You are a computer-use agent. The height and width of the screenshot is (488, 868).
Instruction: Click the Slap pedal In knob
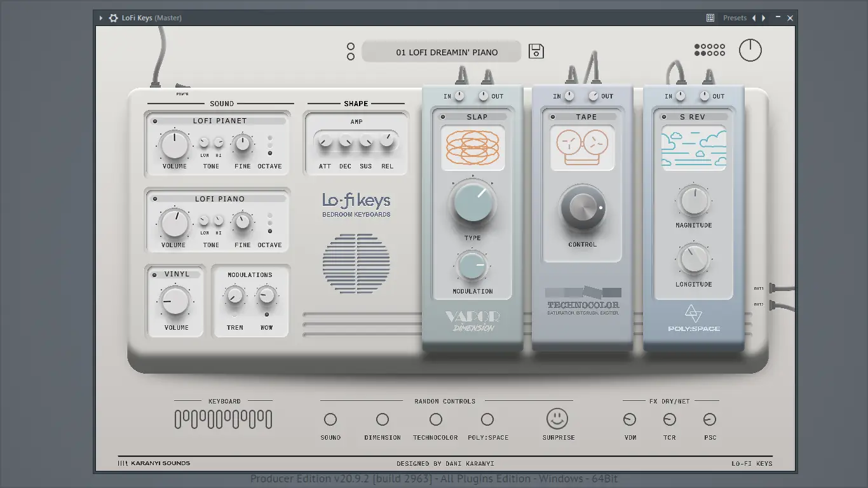point(459,96)
